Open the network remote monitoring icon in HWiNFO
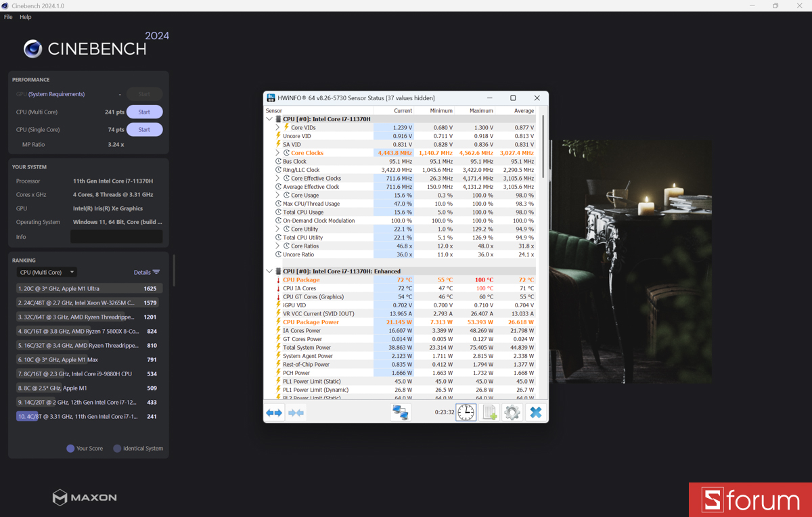Image resolution: width=812 pixels, height=517 pixels. pyautogui.click(x=401, y=412)
